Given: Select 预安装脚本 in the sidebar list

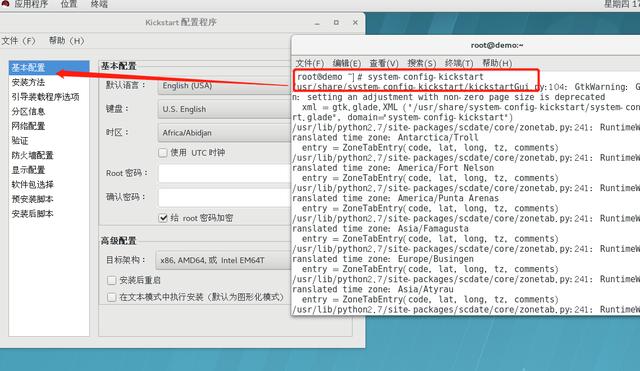Looking at the screenshot, I should click(49, 199).
